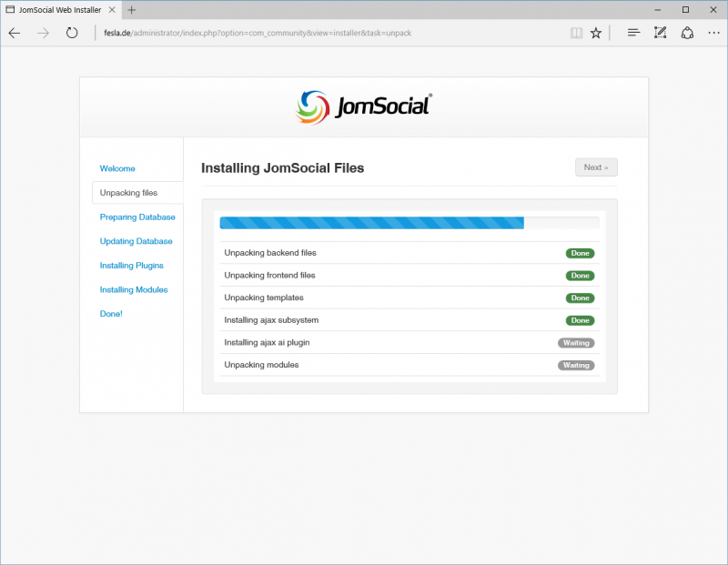Click the Done badge for ajax subsystem
Image resolution: width=728 pixels, height=565 pixels.
pos(580,320)
